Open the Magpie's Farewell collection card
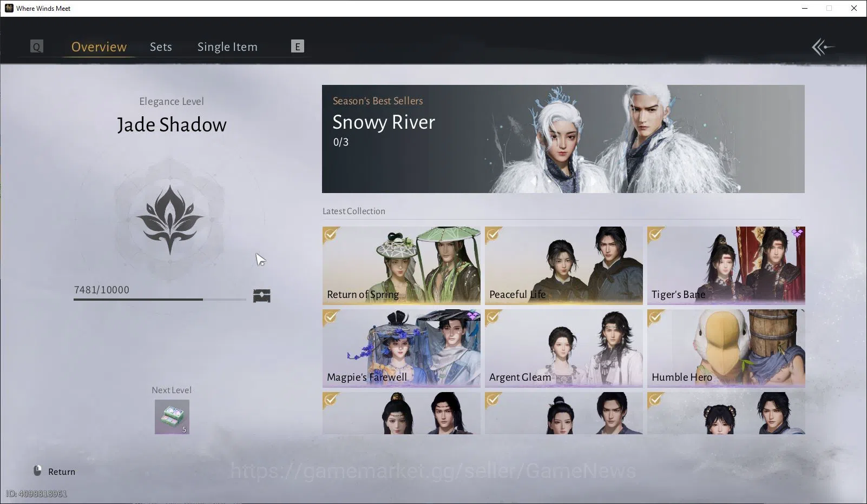This screenshot has height=504, width=867. coord(402,348)
